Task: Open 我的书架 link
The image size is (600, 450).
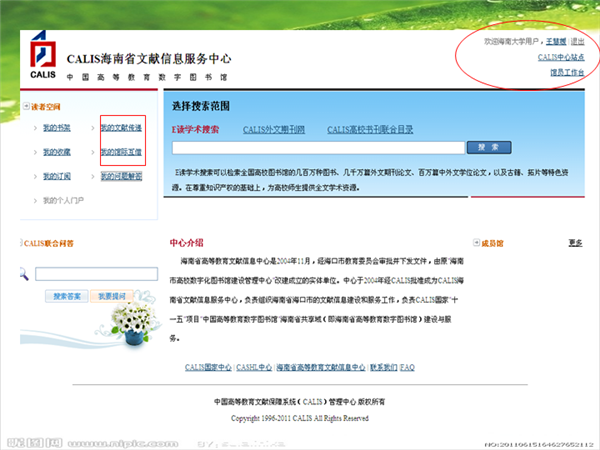Action: pos(57,128)
